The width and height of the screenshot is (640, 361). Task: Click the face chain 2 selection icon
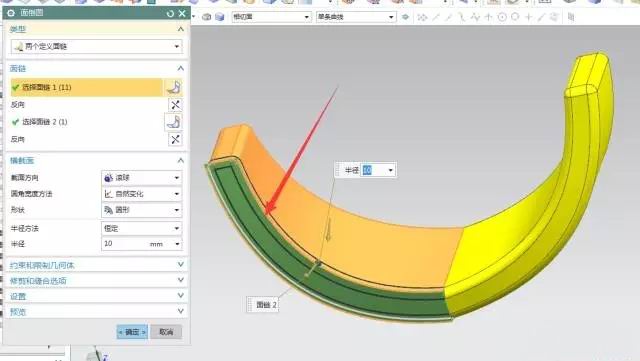point(174,122)
